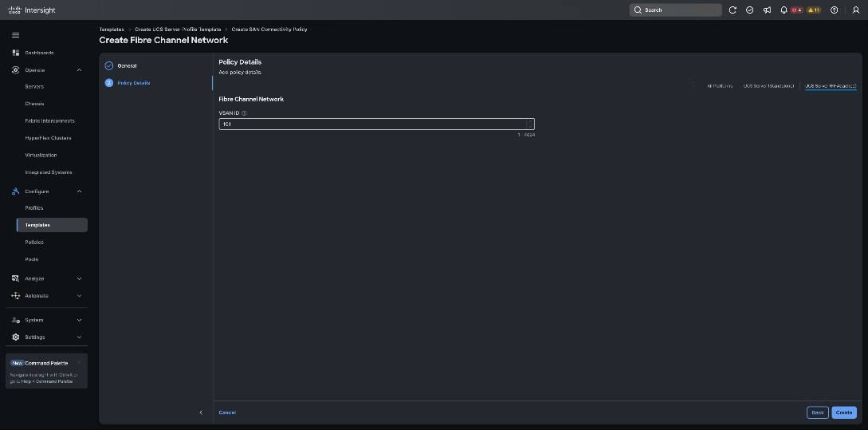Open the requests checkmark icon

pos(749,10)
